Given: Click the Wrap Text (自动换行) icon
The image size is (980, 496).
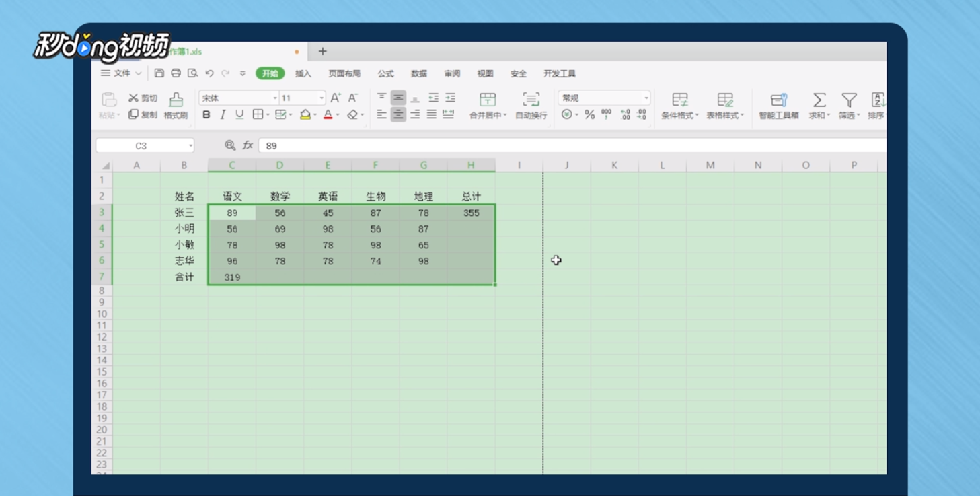Looking at the screenshot, I should point(531,100).
